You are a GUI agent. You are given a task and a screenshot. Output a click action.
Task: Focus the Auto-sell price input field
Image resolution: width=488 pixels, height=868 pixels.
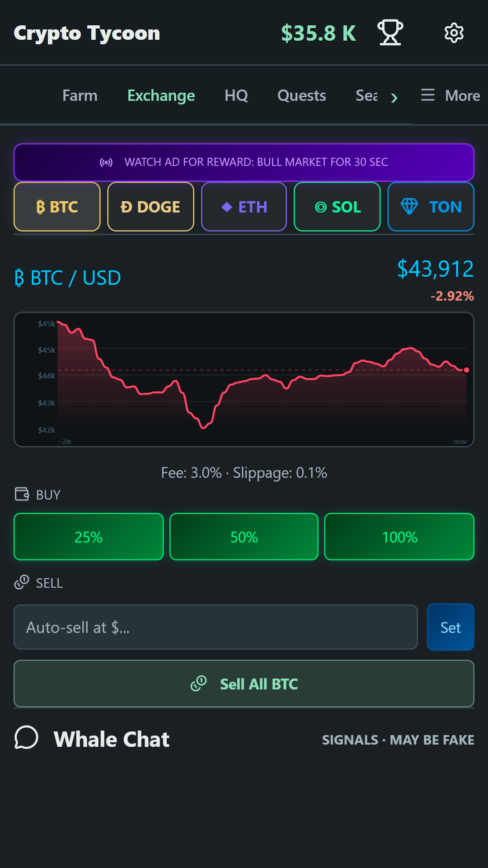coord(216,627)
